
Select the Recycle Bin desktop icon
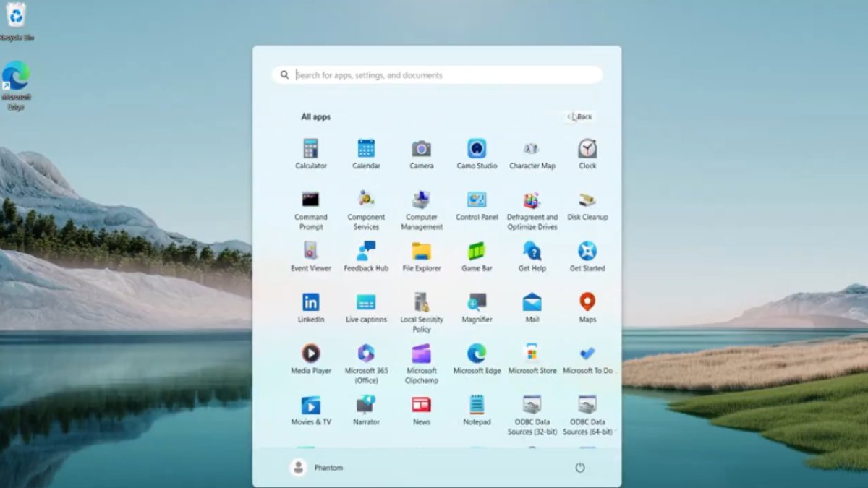16,22
